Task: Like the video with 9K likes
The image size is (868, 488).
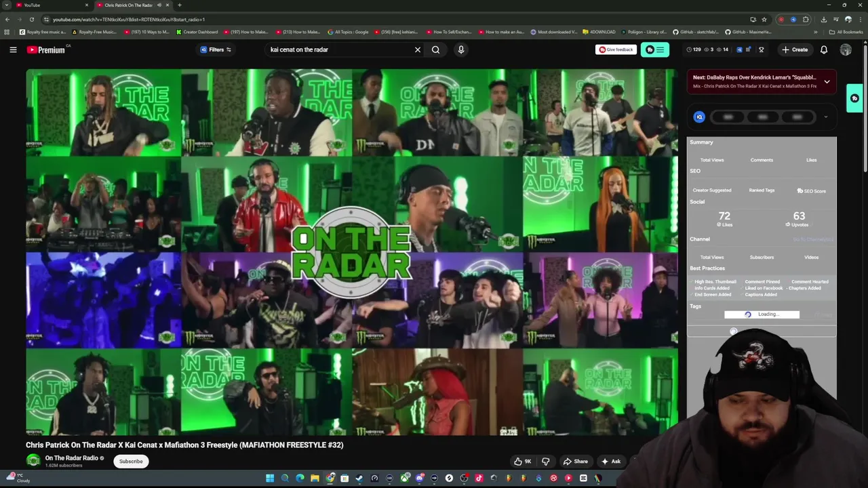Action: pos(522,462)
